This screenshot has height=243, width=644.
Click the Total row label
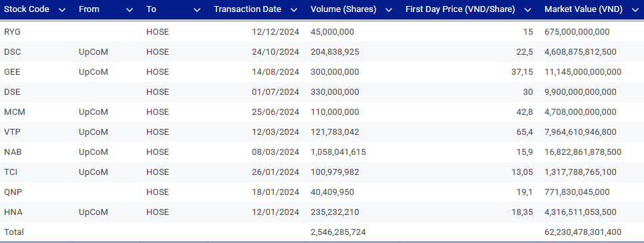point(14,232)
